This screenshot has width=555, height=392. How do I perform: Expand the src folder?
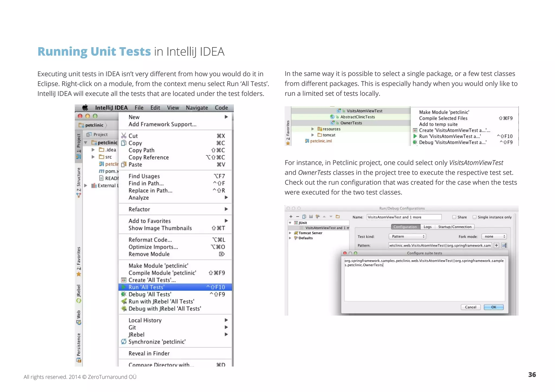point(93,157)
